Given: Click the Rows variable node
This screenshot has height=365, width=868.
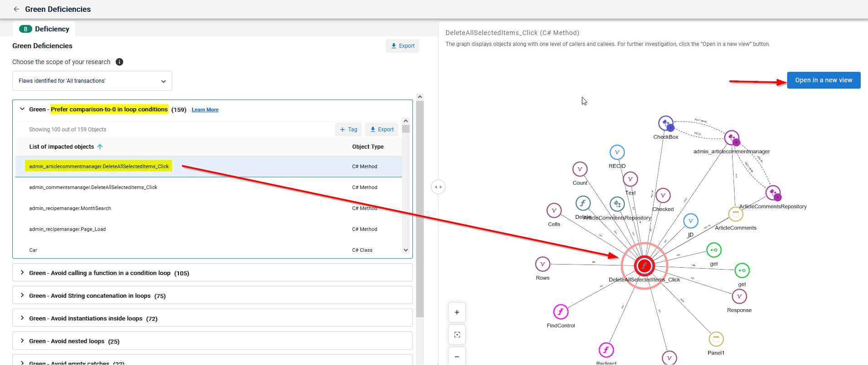Looking at the screenshot, I should [x=543, y=264].
